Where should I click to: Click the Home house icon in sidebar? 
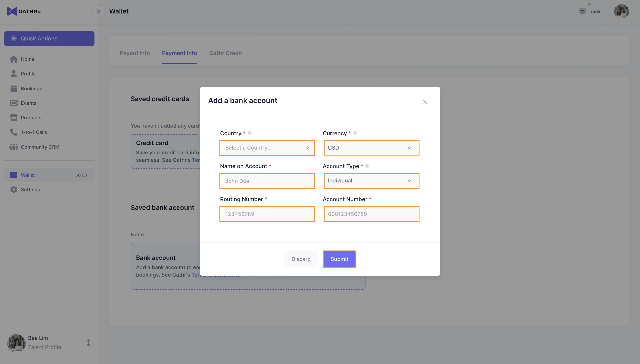pyautogui.click(x=13, y=59)
